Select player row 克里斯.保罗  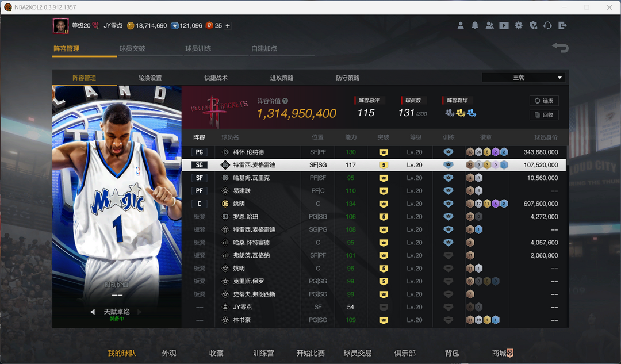click(374, 281)
